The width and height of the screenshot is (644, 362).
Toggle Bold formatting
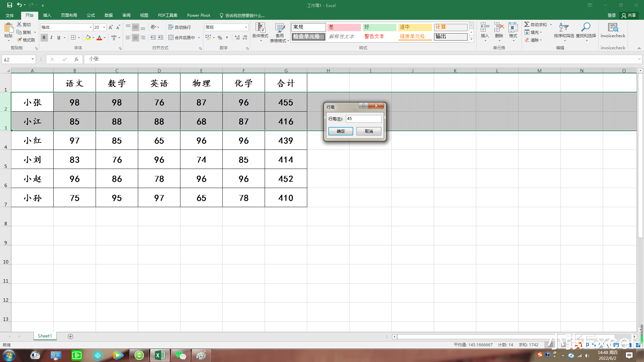44,38
